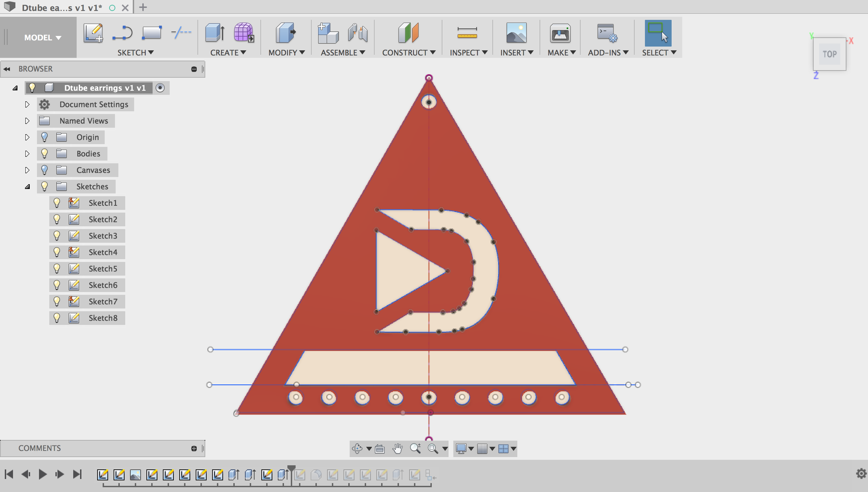Select the Line sketch tool

122,33
